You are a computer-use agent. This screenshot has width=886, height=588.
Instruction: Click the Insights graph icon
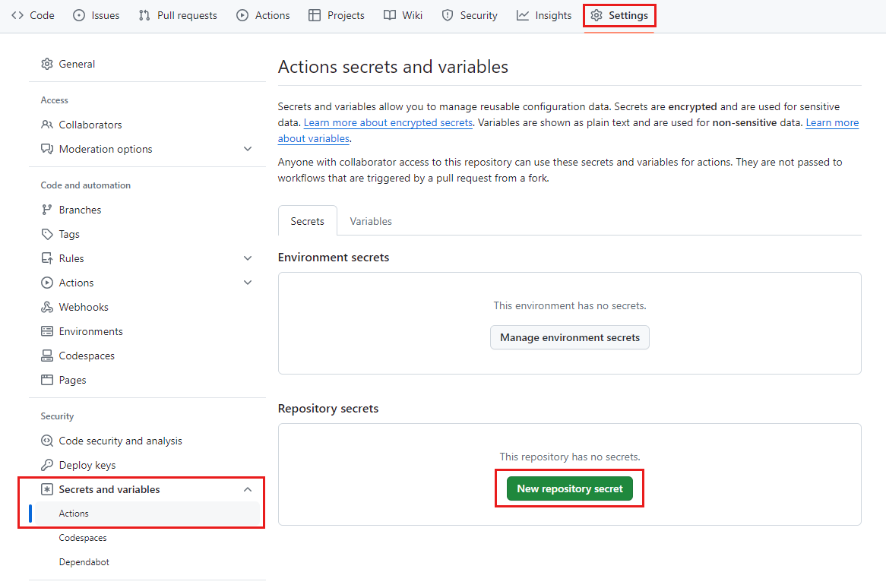tap(523, 15)
